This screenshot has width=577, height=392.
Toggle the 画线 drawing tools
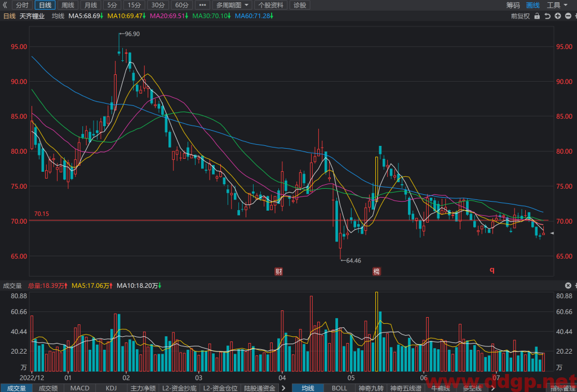[x=533, y=5]
